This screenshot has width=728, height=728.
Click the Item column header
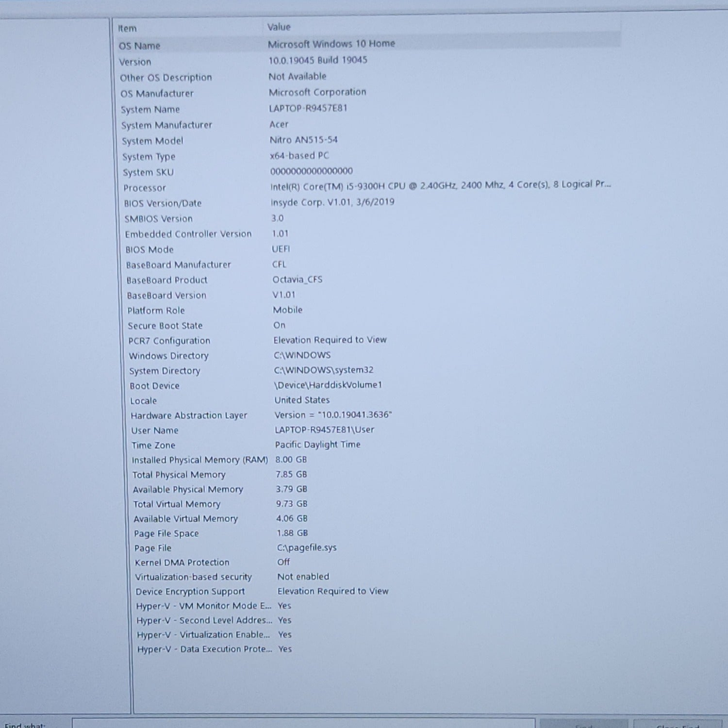pyautogui.click(x=128, y=29)
